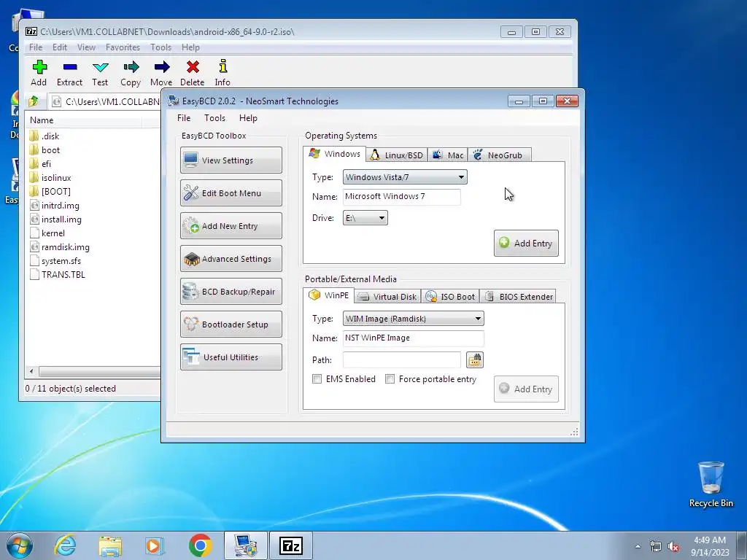Select the ISO Boot tab
Image resolution: width=747 pixels, height=560 pixels.
(x=450, y=297)
